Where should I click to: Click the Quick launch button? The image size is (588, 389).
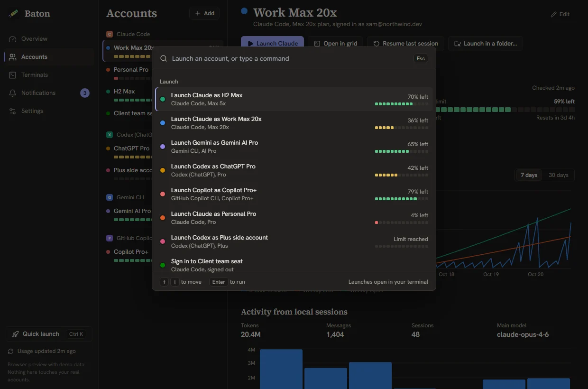(49, 334)
